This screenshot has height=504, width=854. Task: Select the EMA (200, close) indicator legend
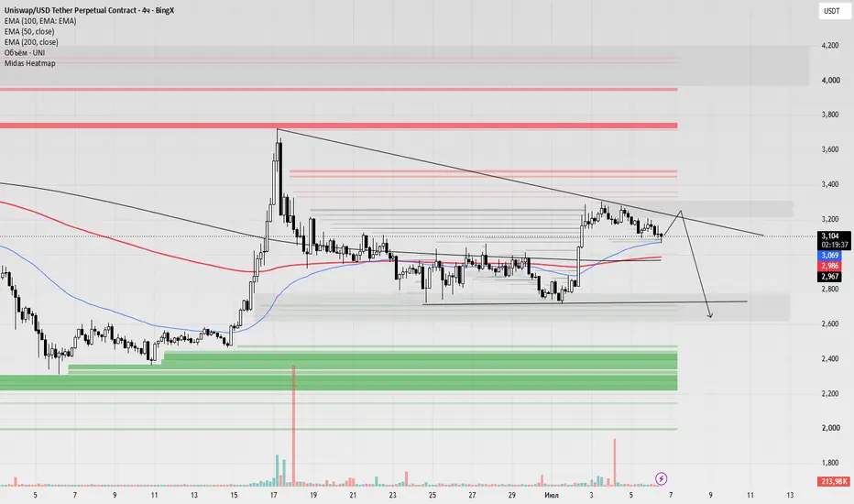coord(31,42)
